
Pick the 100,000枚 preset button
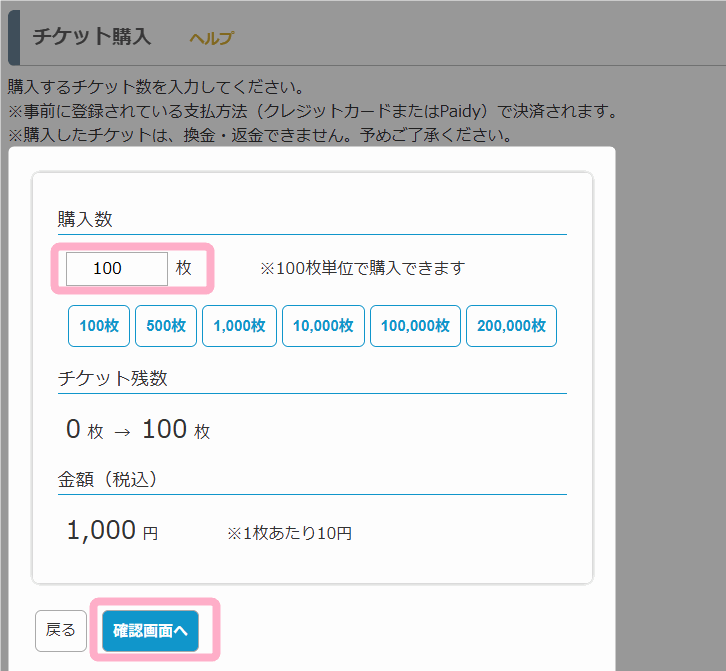point(415,326)
